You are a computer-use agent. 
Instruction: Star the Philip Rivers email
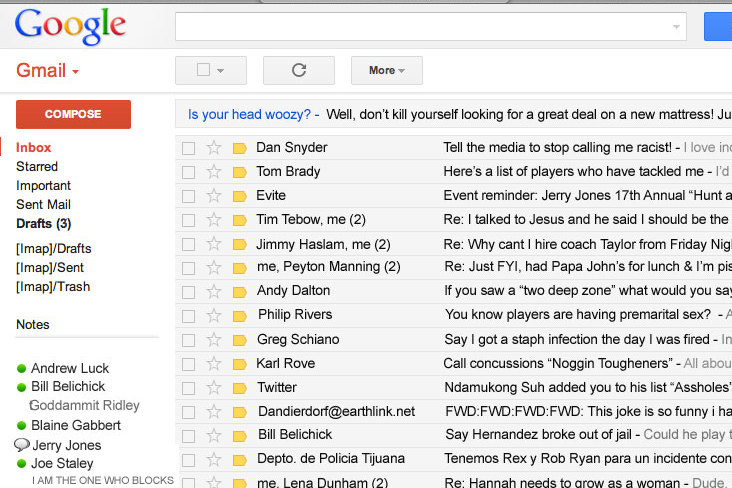click(x=214, y=316)
